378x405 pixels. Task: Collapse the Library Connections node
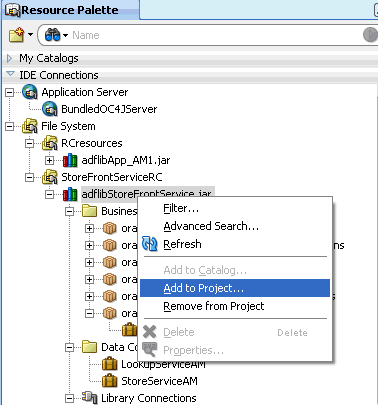coord(69,398)
